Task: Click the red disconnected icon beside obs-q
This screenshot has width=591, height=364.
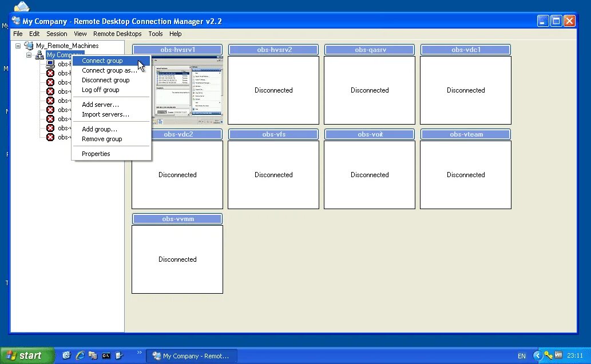Action: coord(50,82)
